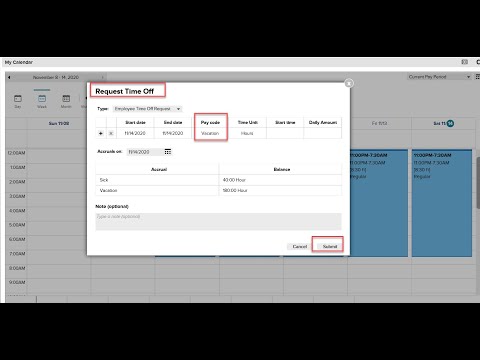
Task: Cancel the time off request
Action: click(x=299, y=247)
